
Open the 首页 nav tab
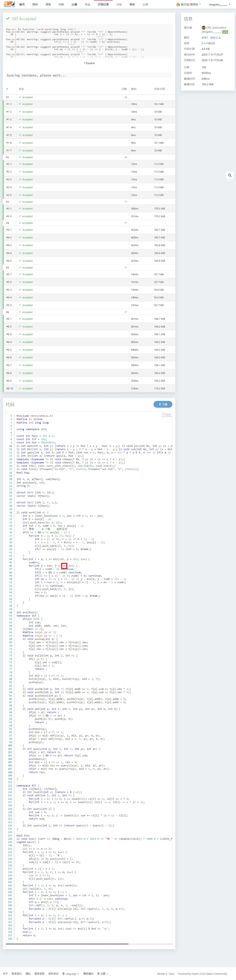(22, 5)
